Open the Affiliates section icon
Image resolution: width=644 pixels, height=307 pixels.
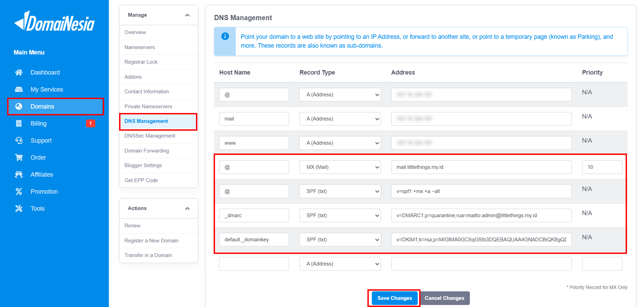pos(19,174)
